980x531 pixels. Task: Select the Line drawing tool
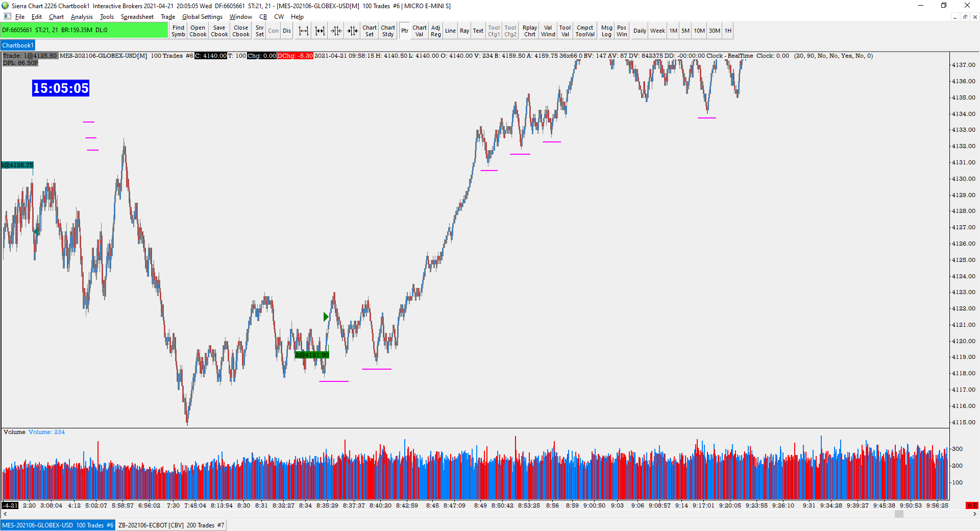click(x=450, y=31)
